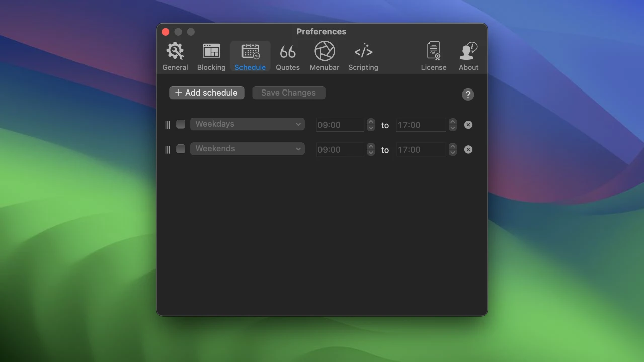
Task: Go to the Scripting preferences pane
Action: [x=363, y=56]
